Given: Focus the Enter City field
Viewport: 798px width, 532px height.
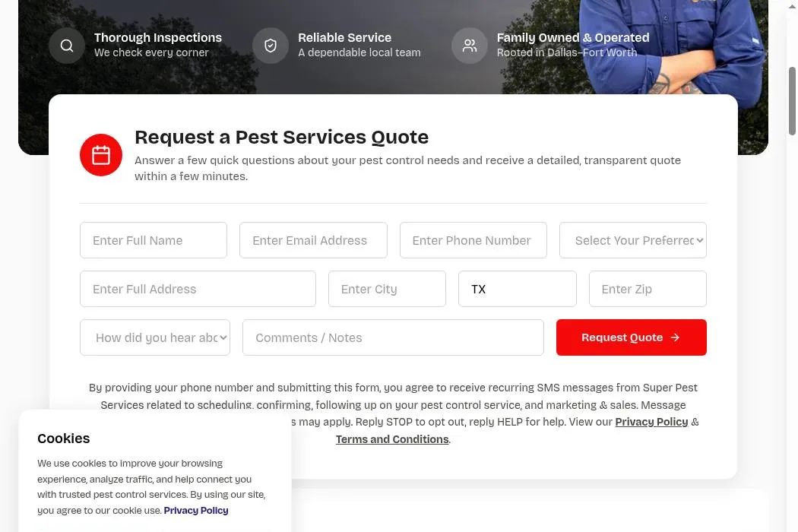Looking at the screenshot, I should [x=388, y=289].
